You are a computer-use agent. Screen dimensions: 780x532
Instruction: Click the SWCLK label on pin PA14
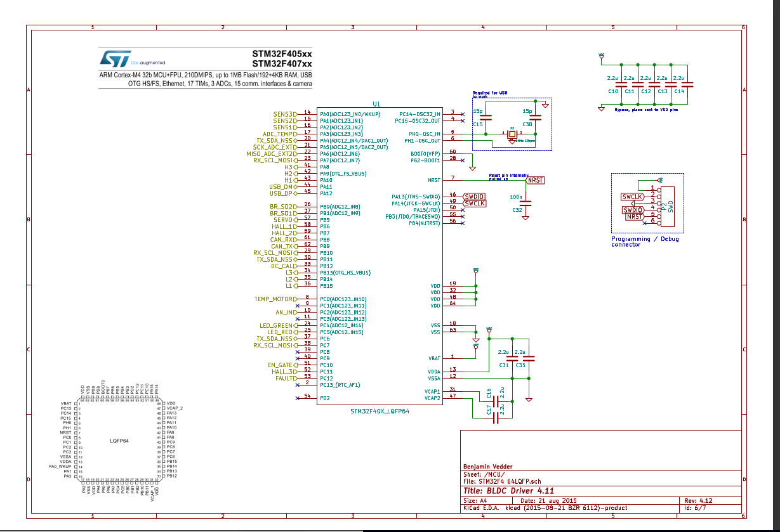click(x=475, y=203)
